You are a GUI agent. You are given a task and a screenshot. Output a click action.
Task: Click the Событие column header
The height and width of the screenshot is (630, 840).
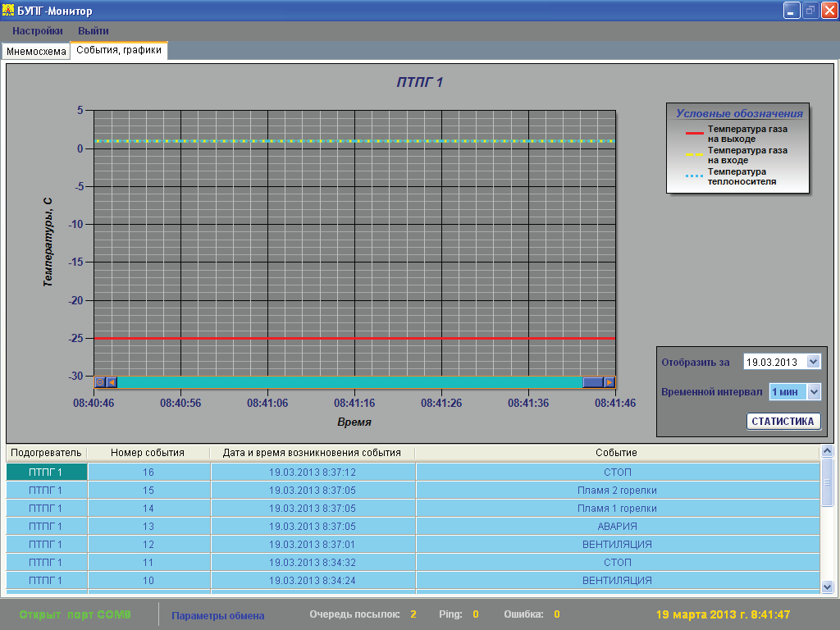pyautogui.click(x=617, y=453)
